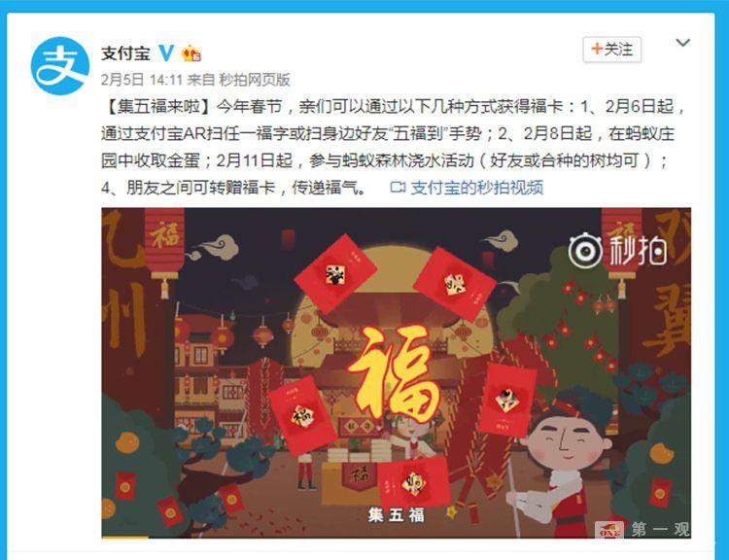The image size is (729, 560).
Task: Click the 秒拍 logo watermark in the video
Action: click(618, 250)
